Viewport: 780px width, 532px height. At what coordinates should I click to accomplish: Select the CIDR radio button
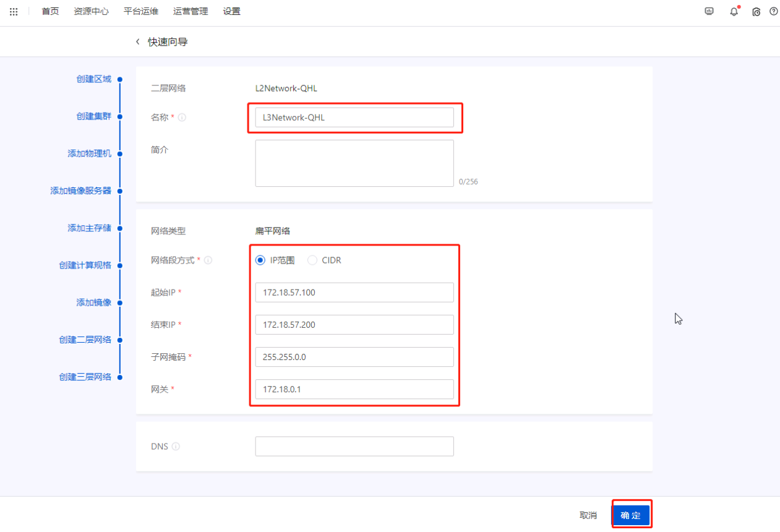click(x=312, y=260)
